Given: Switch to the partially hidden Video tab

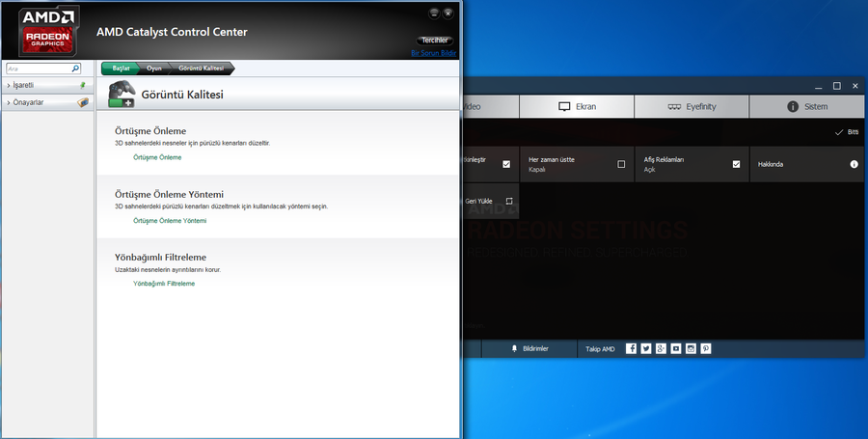Looking at the screenshot, I should coord(491,107).
